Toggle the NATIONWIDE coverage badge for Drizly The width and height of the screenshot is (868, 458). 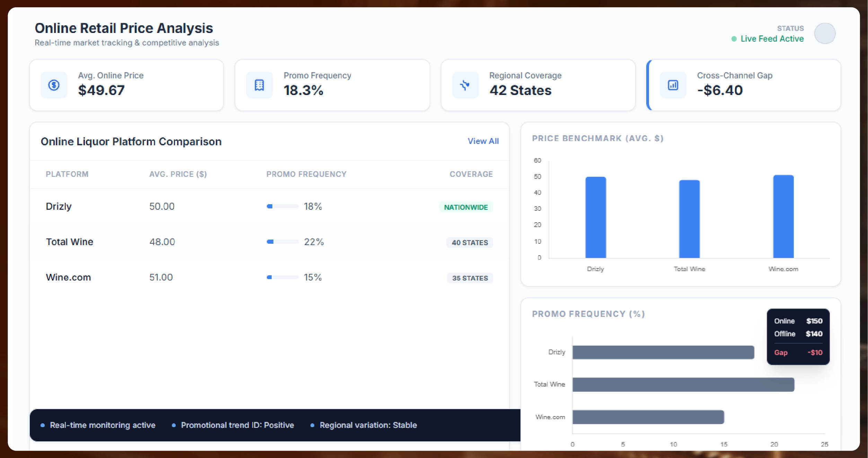pyautogui.click(x=466, y=207)
